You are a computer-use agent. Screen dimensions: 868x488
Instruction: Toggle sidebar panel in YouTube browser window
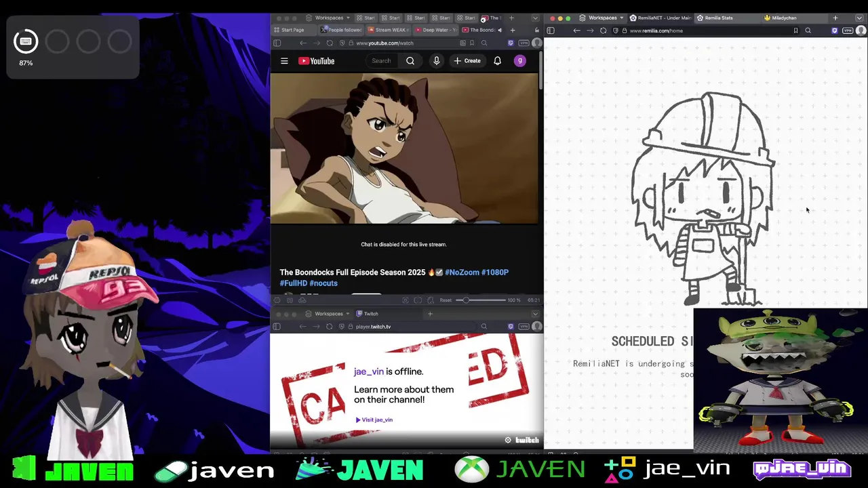(277, 43)
